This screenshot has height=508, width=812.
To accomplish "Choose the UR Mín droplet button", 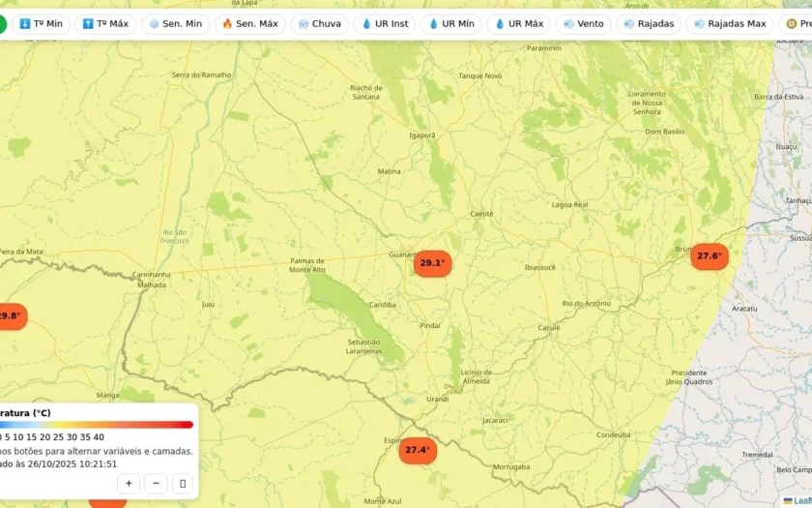I will 451,24.
